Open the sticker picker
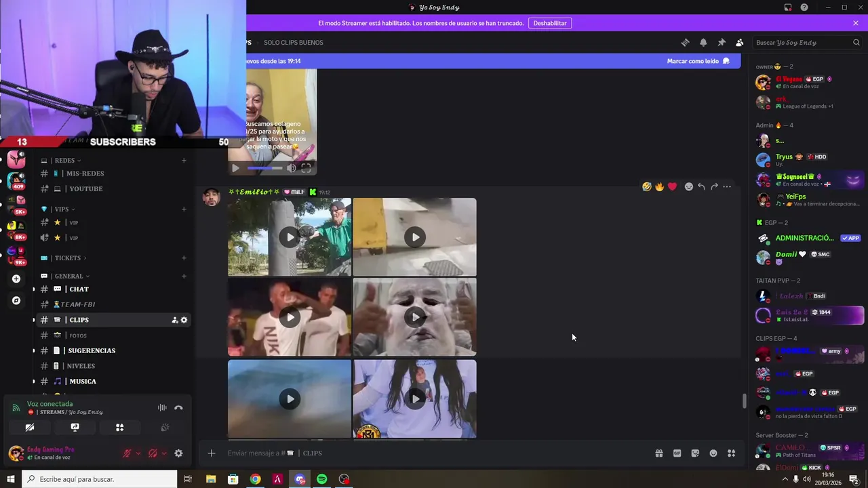Viewport: 868px width, 488px height. (x=695, y=453)
